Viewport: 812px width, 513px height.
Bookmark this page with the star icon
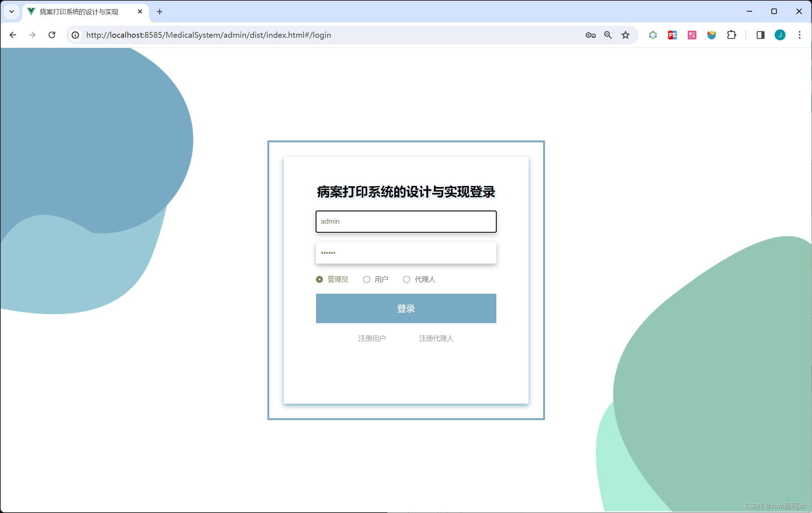tap(625, 35)
